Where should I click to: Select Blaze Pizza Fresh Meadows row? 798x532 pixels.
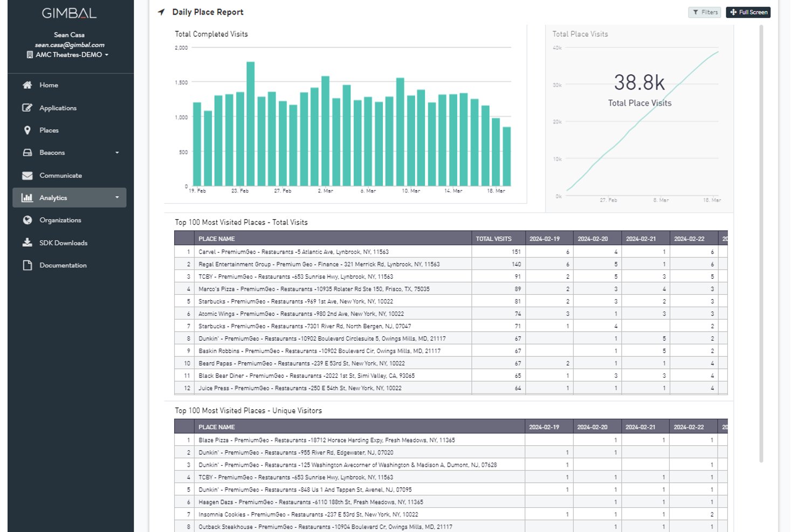[x=451, y=440]
